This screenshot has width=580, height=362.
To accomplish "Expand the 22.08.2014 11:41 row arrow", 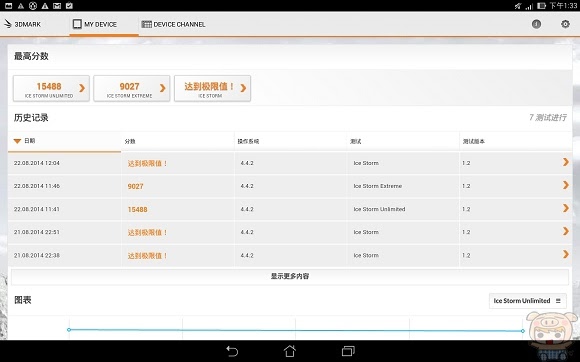I will click(566, 208).
